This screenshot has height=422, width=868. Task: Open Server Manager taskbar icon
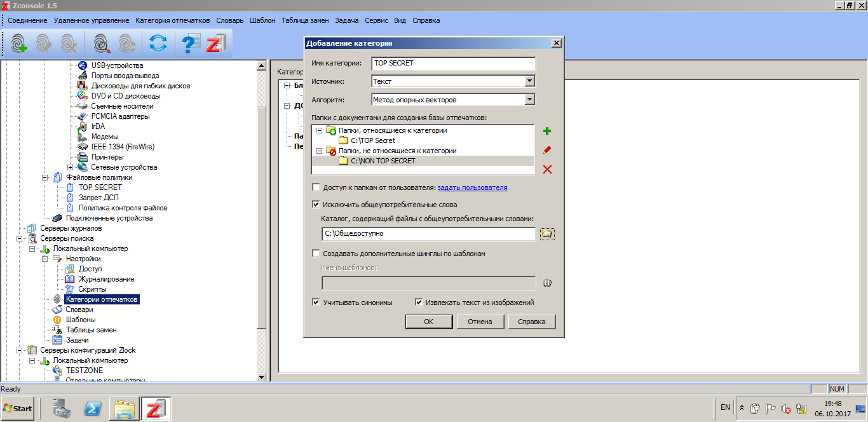tap(63, 409)
